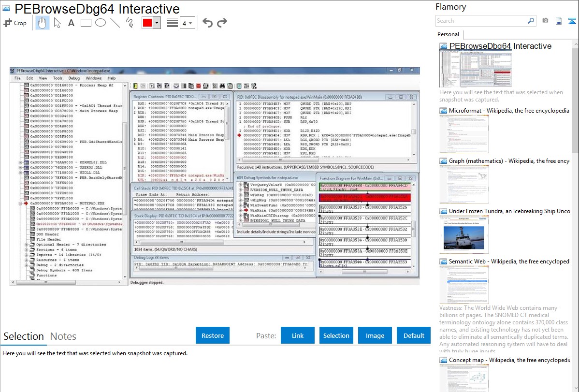Select the text annotation tool A
The height and width of the screenshot is (392, 579).
[x=71, y=23]
